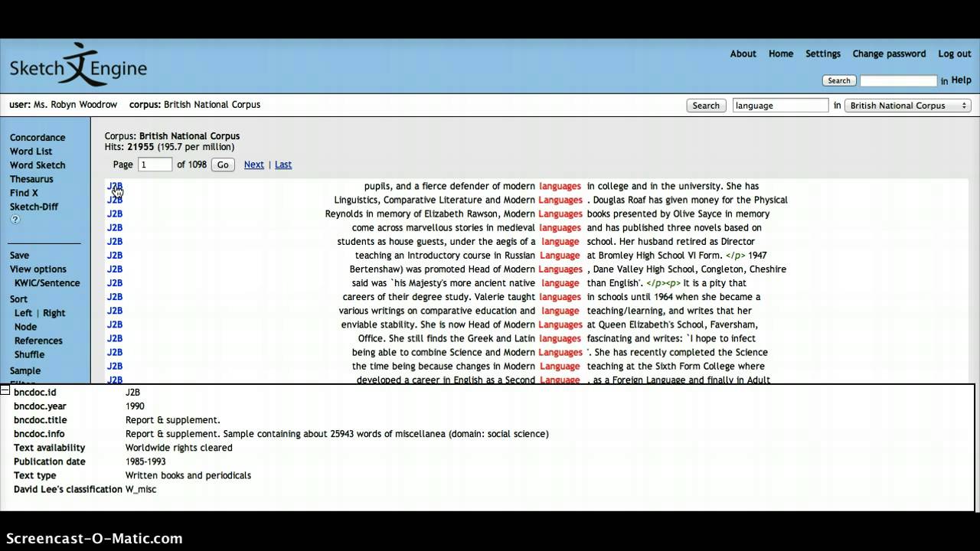Click the Search button beside language field
Viewport: 980px width, 551px height.
coord(706,106)
